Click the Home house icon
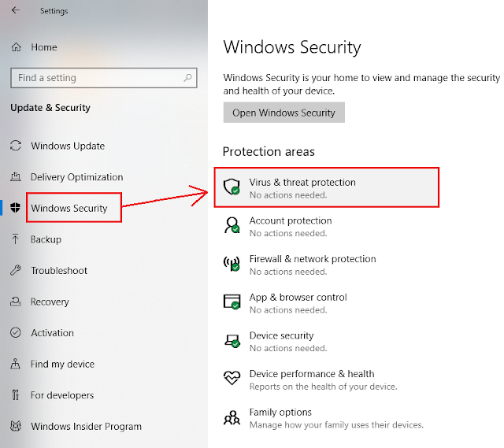Screen dimensions: 504x448 tap(16, 47)
